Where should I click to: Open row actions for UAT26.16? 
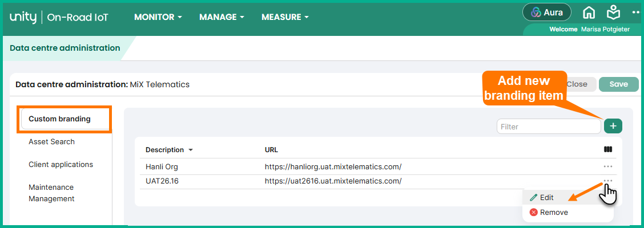(x=608, y=181)
